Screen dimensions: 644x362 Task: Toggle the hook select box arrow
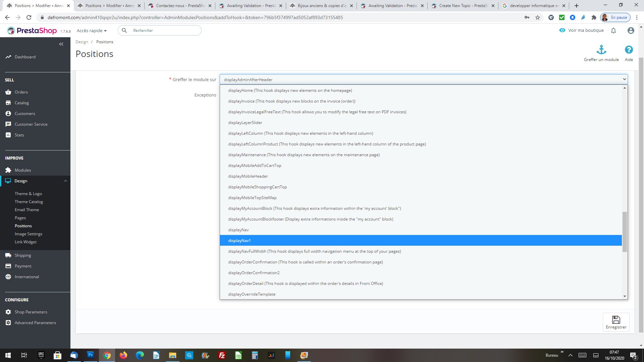(x=624, y=79)
